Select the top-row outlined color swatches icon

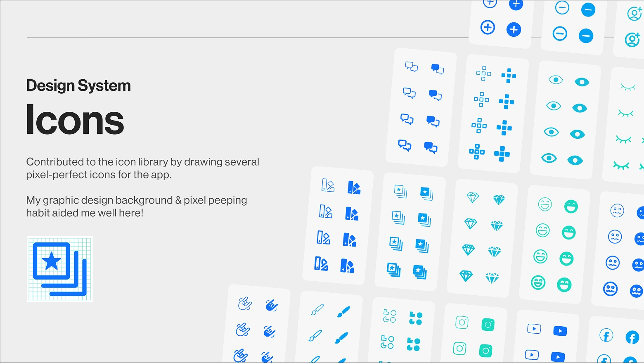point(328,185)
